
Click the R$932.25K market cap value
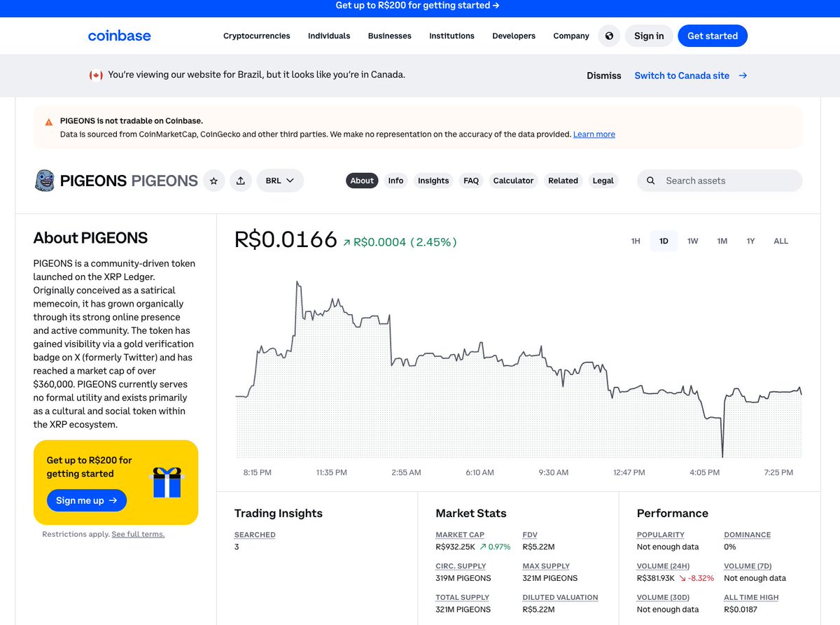456,547
